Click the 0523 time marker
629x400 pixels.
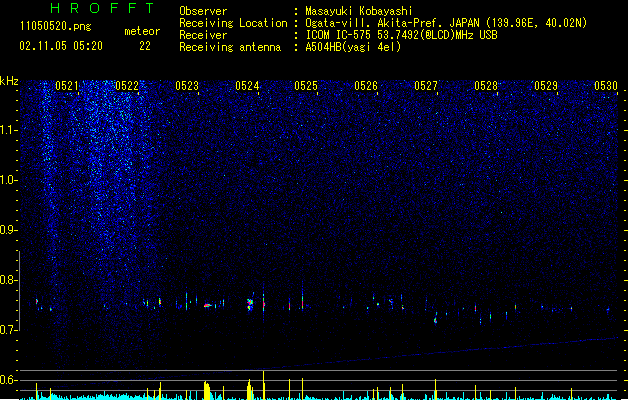click(187, 86)
